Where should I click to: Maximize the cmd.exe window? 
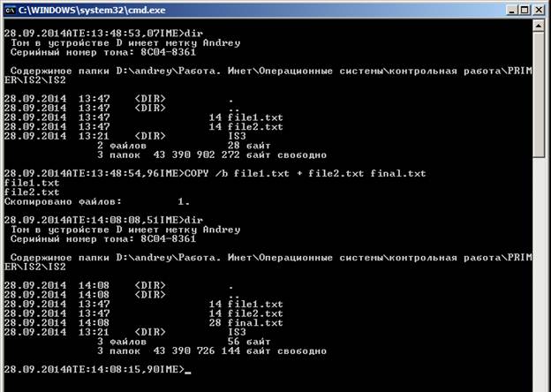(525, 10)
